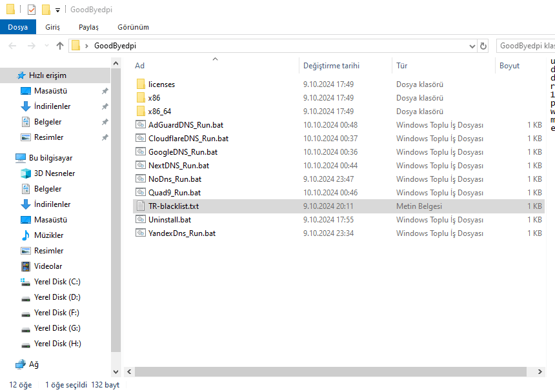Open the Dosya menu tab
Screen dimensions: 555x392
(x=17, y=27)
